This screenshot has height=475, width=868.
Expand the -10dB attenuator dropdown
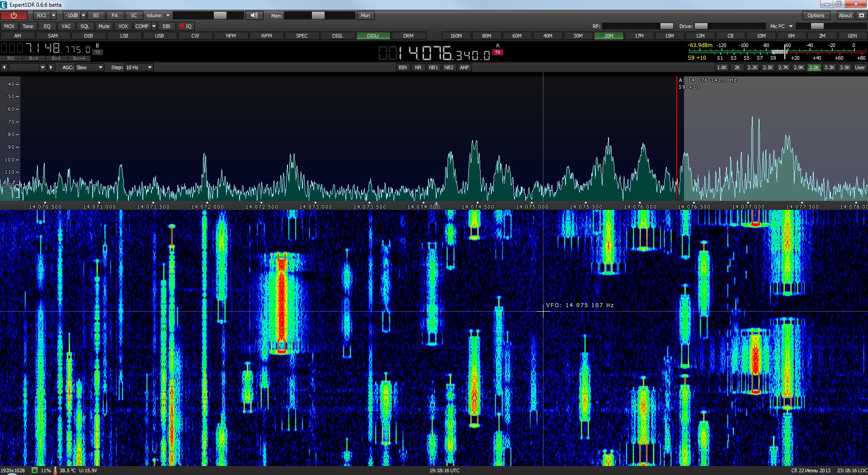click(83, 15)
